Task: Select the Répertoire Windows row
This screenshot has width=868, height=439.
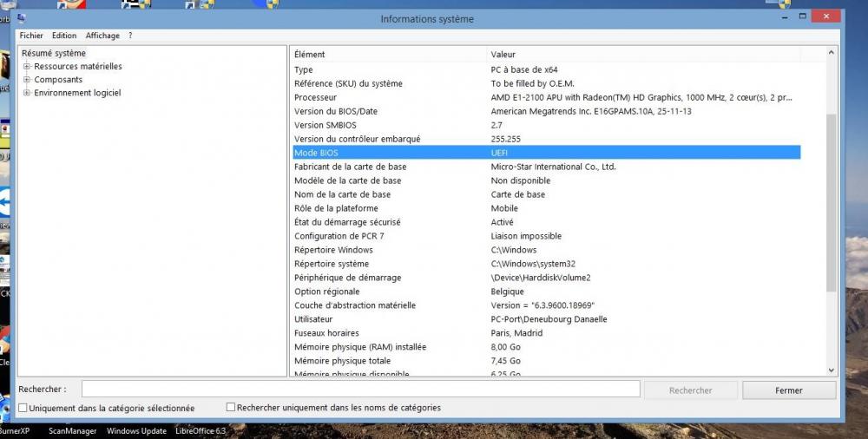Action: (546, 250)
